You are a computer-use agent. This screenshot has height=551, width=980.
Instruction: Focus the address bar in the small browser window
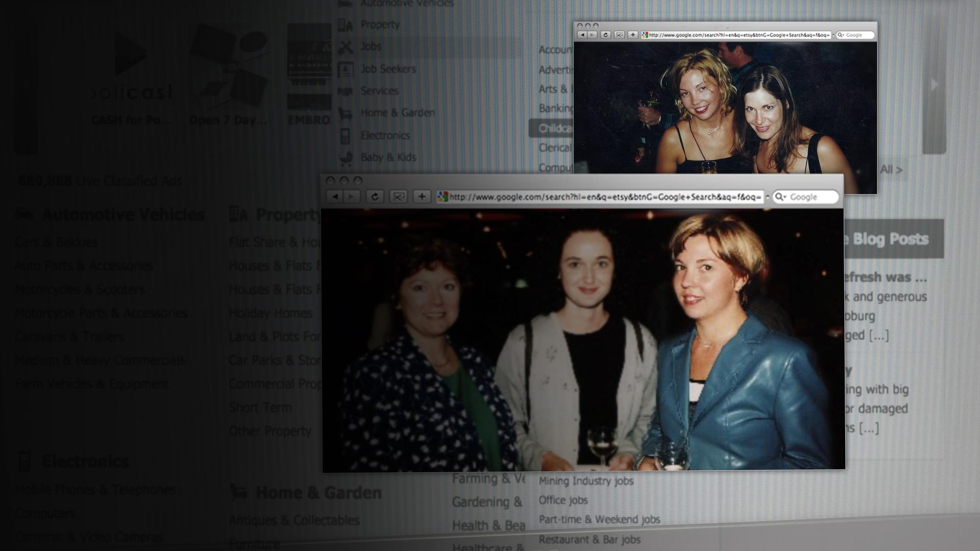click(x=736, y=35)
